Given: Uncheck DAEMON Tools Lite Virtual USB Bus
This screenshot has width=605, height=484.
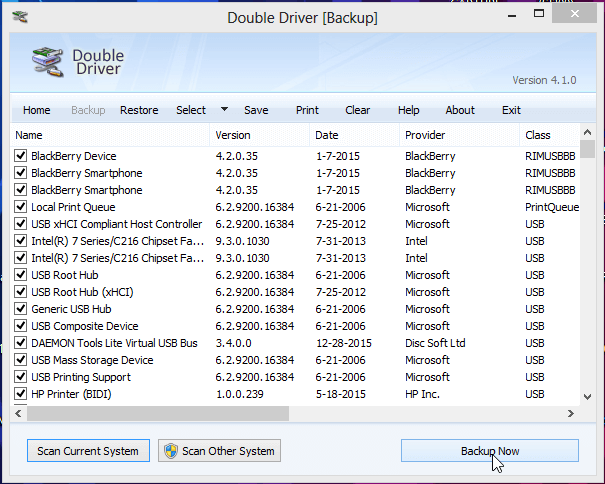Looking at the screenshot, I should [20, 342].
